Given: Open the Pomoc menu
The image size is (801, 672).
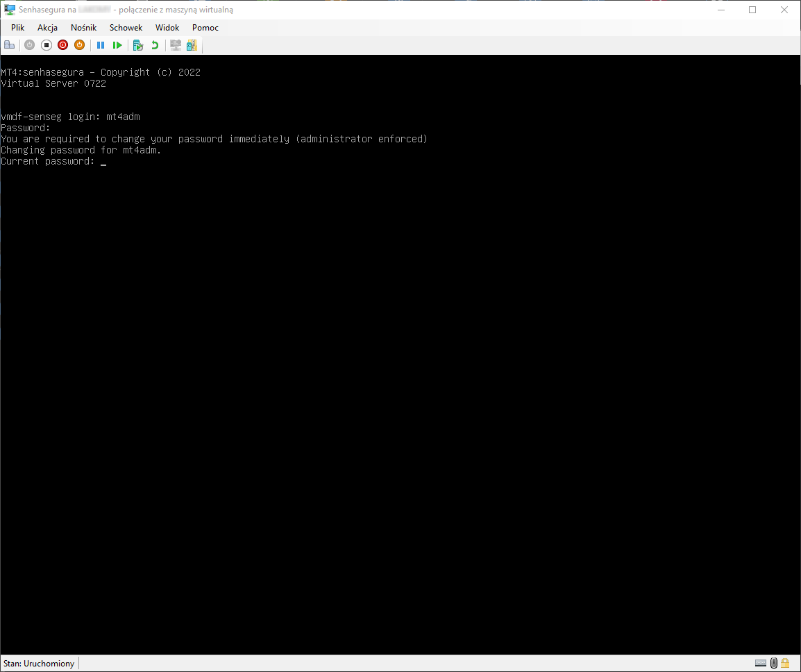Looking at the screenshot, I should (x=205, y=28).
